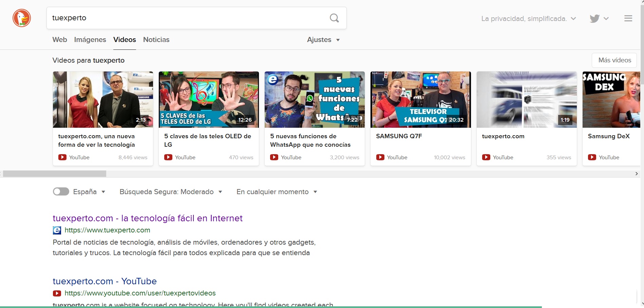Open tuexperto.com - la tecnología fácil link
Screen dimensions: 644x308
point(148,218)
